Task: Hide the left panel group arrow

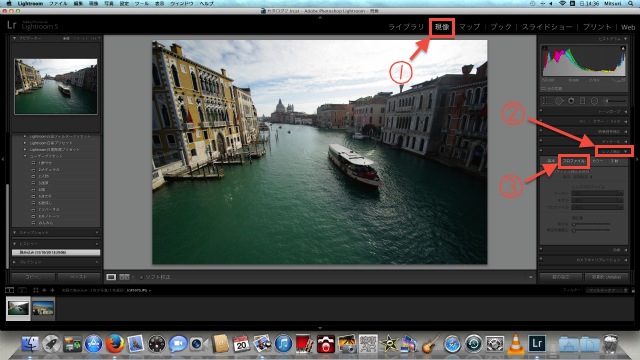Action: coord(2,159)
